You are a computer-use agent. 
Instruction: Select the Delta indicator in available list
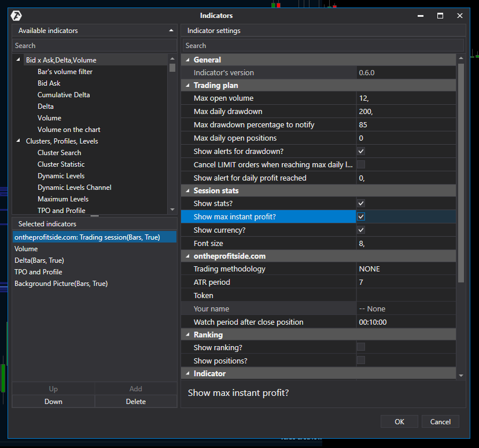[46, 107]
